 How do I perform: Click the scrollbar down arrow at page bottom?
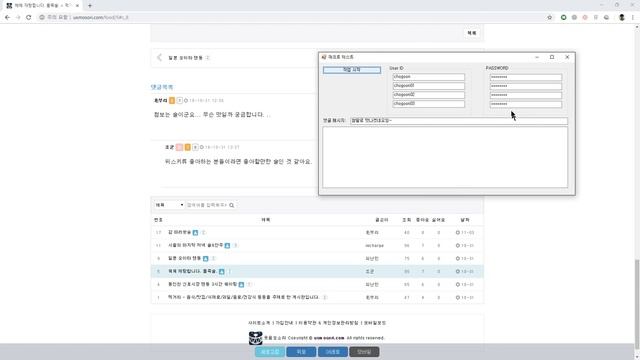pyautogui.click(x=637, y=357)
